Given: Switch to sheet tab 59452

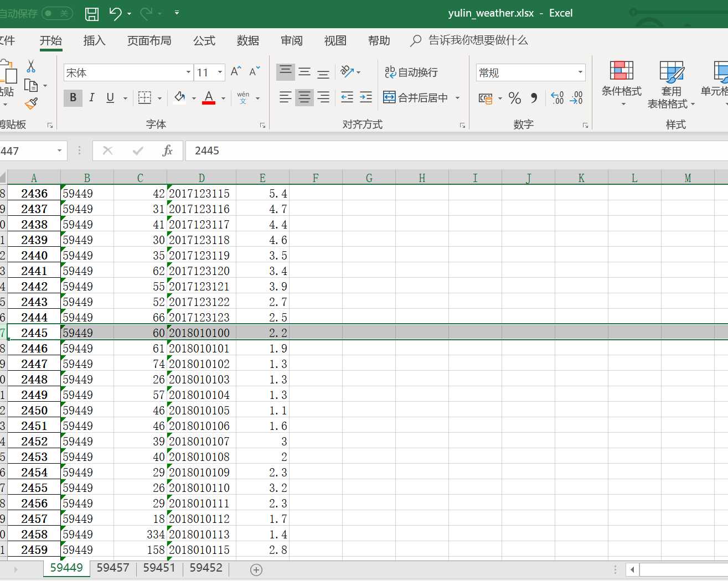Looking at the screenshot, I should [x=206, y=568].
